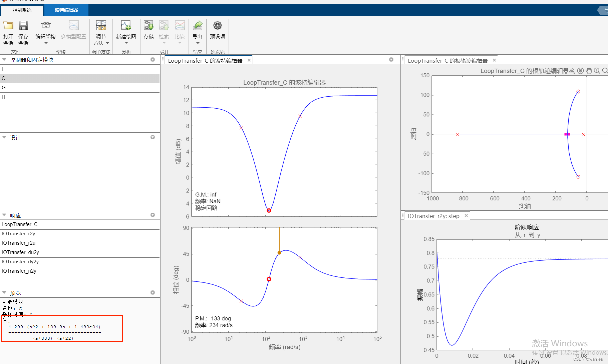Click the rotate/restore view icon on root locus

(581, 71)
